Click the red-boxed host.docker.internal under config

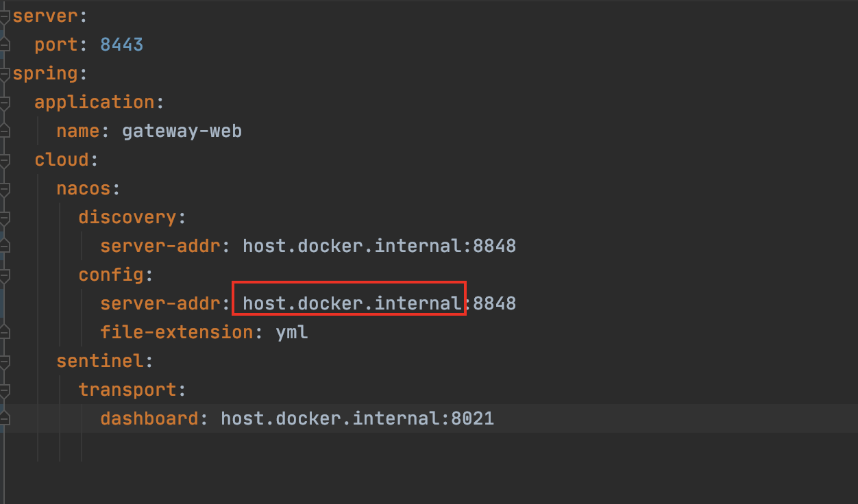(352, 303)
